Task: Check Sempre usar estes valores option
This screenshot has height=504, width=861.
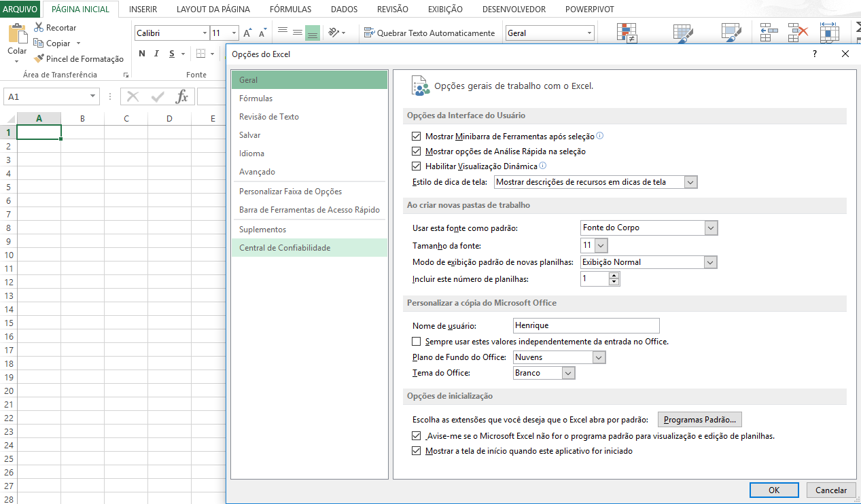Action: [x=417, y=342]
